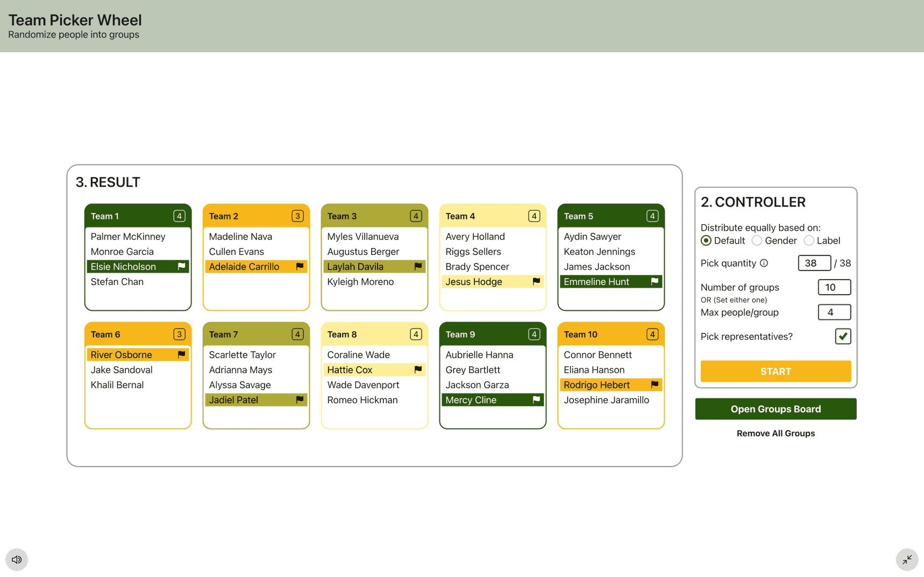Click the flag icon next to River Osborne
The height and width of the screenshot is (577, 924).
(181, 354)
